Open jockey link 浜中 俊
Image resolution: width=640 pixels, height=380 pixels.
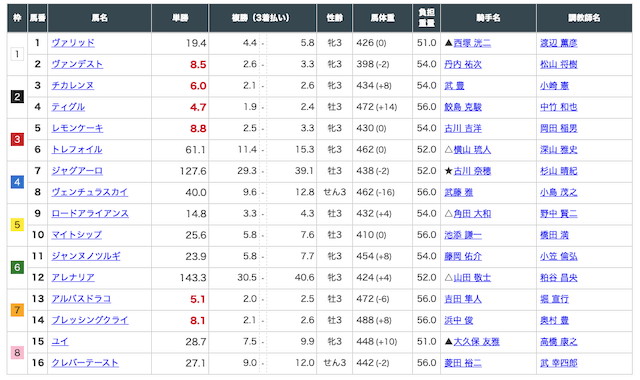click(458, 320)
